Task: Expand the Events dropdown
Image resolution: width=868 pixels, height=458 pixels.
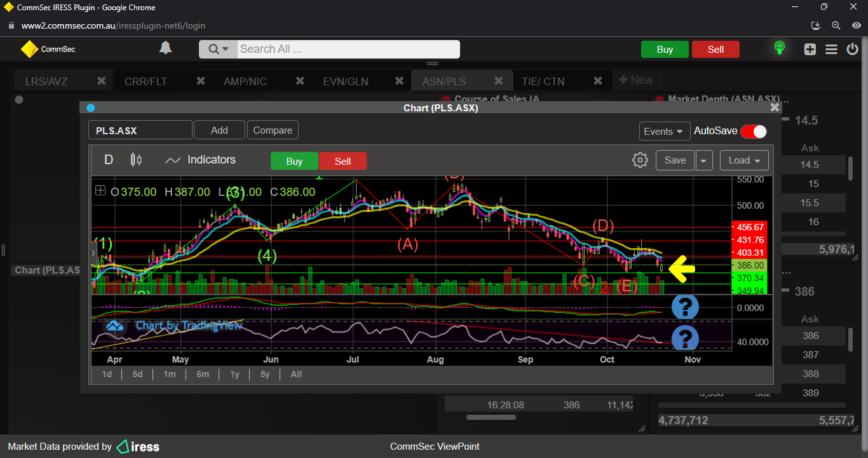Action: tap(665, 131)
